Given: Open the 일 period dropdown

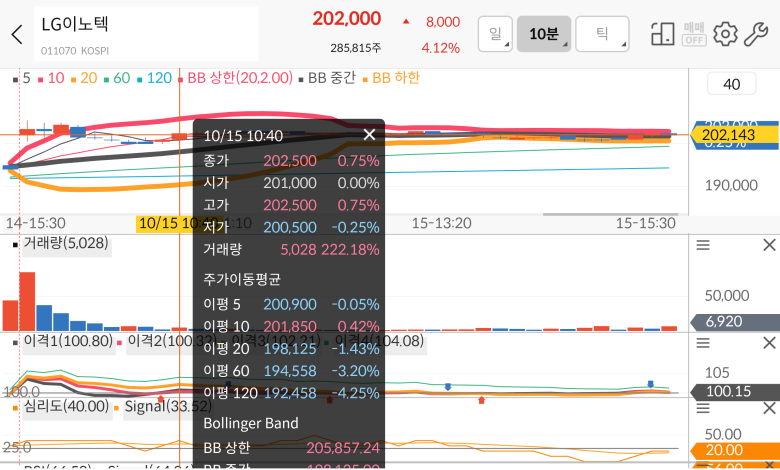Looking at the screenshot, I should point(495,34).
